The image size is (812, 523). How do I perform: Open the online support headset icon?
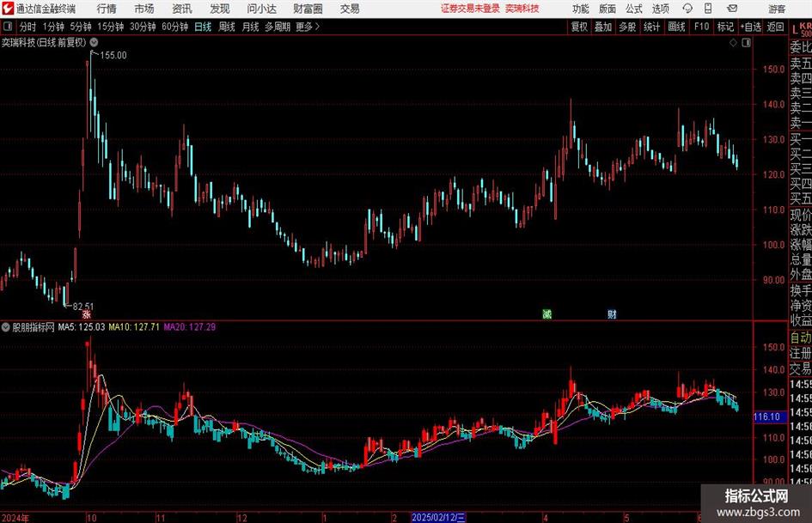pos(687,9)
